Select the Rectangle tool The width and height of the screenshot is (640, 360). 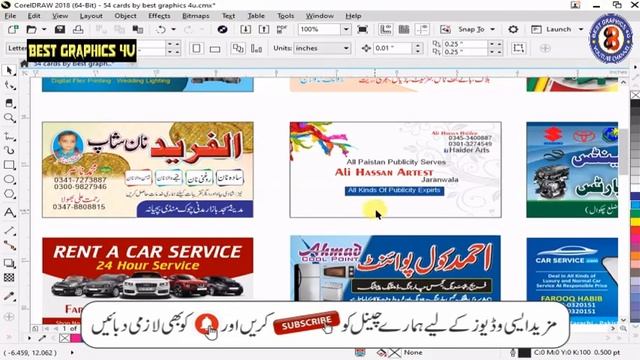pyautogui.click(x=9, y=165)
